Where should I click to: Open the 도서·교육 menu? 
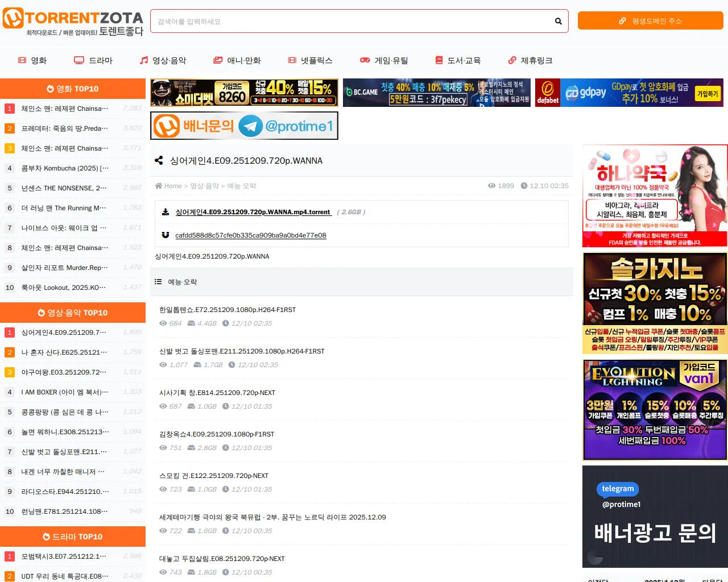(458, 60)
